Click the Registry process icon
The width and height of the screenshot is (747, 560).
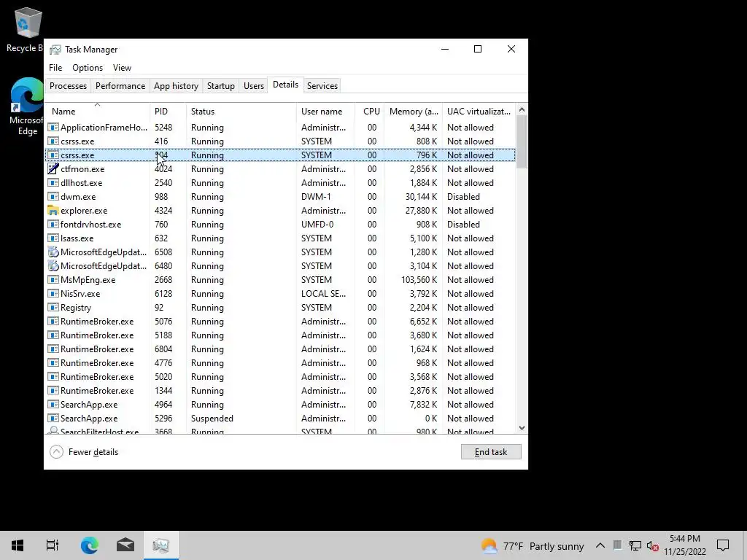(x=53, y=308)
